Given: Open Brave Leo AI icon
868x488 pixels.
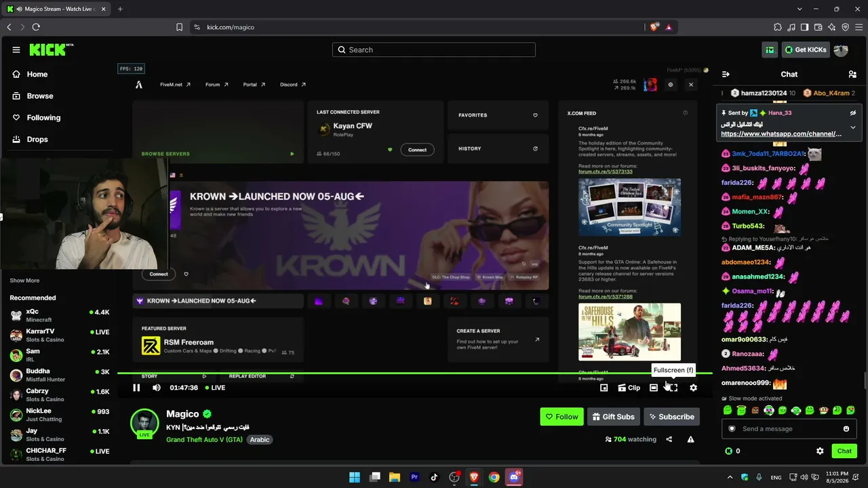Looking at the screenshot, I should (x=832, y=27).
